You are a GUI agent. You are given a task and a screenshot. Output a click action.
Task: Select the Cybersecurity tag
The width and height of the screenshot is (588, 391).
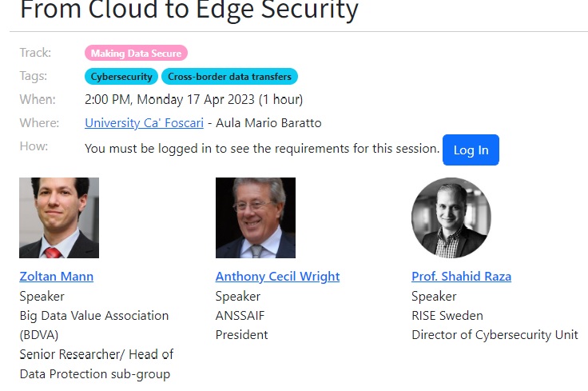coord(121,76)
